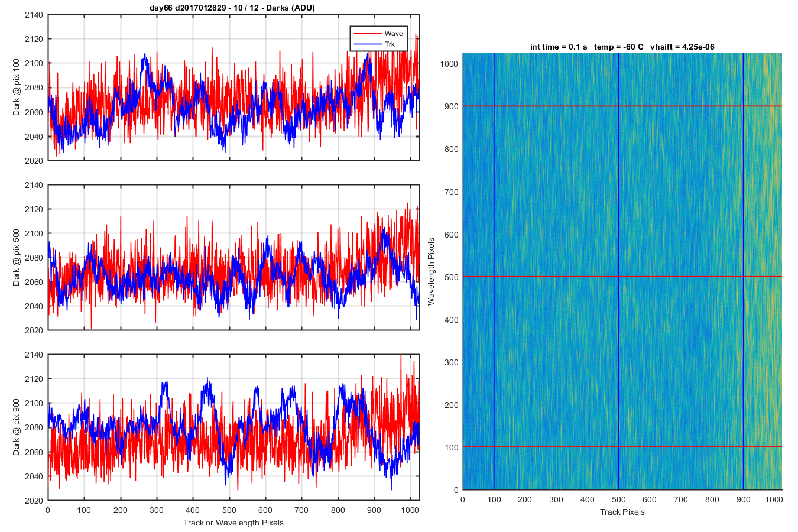The image size is (798, 532).
Task: Click the 300 tick on Wavelength Pixels axis
Action: pyautogui.click(x=452, y=362)
